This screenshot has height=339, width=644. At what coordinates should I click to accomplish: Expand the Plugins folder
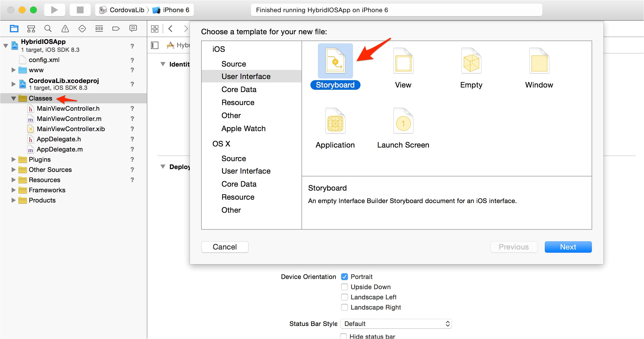(13, 159)
